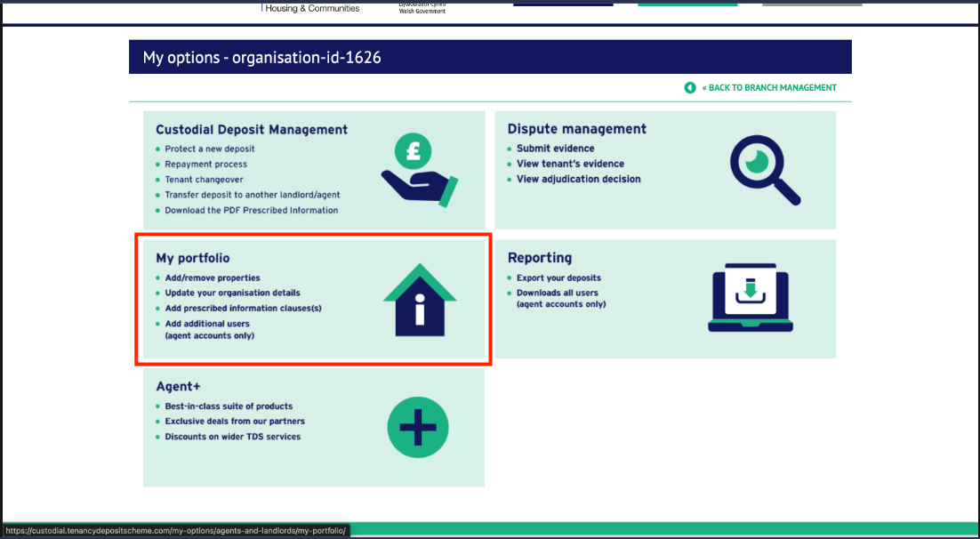Click the laptop download Reporting icon
Viewport: 980px width, 539px height.
click(749, 298)
